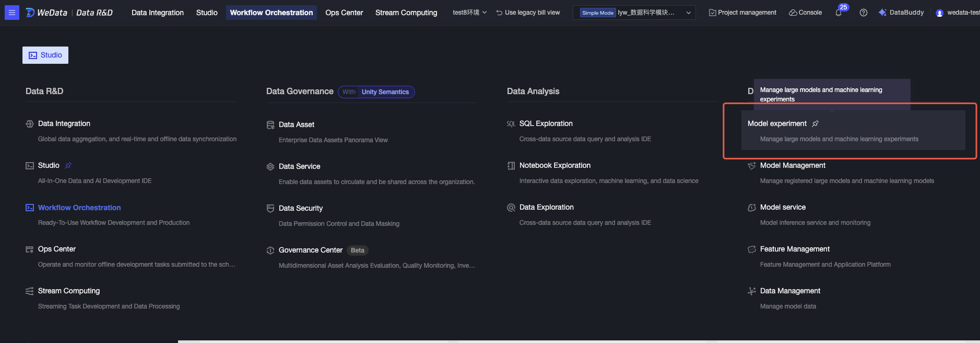Select Ops Center in top navigation
The image size is (980, 343).
344,13
